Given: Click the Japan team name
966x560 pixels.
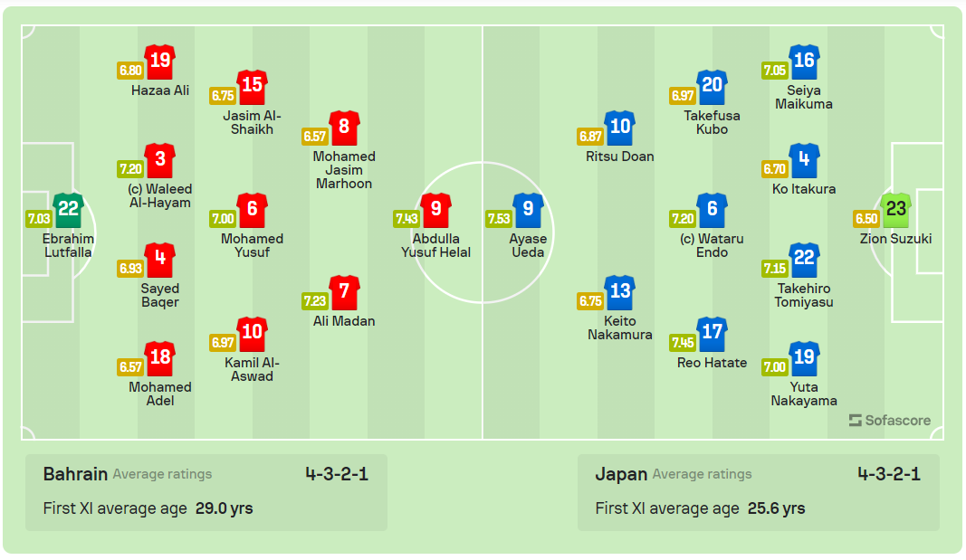Looking at the screenshot, I should [620, 474].
